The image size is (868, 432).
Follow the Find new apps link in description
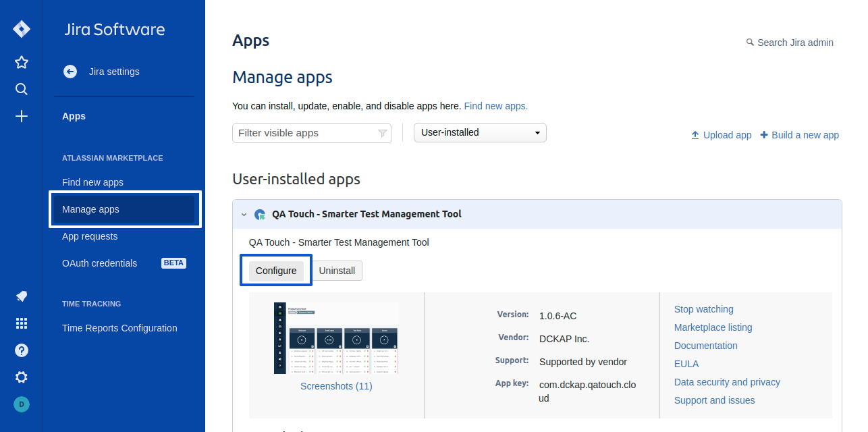pyautogui.click(x=496, y=106)
